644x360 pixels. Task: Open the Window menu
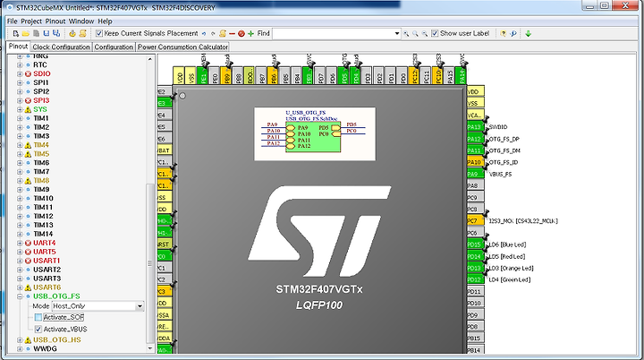(81, 21)
